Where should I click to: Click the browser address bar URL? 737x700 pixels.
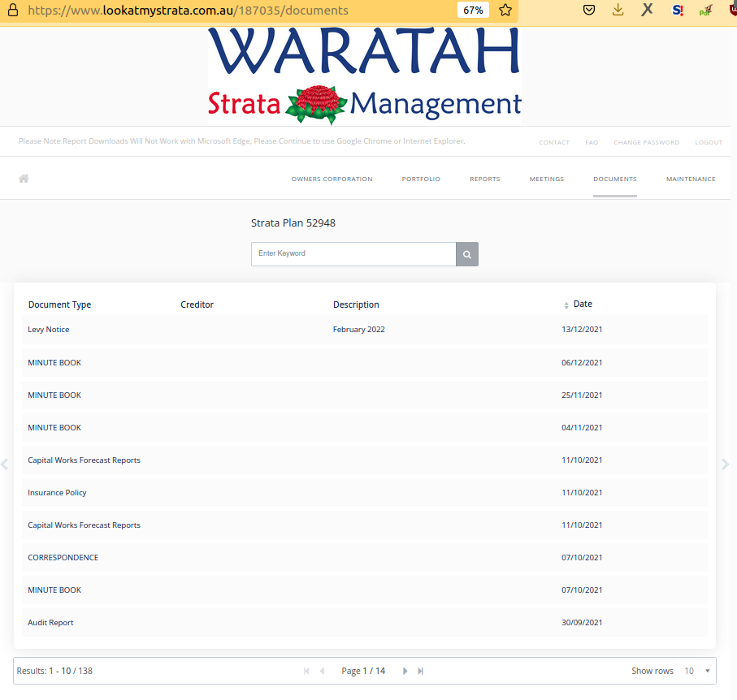[188, 11]
